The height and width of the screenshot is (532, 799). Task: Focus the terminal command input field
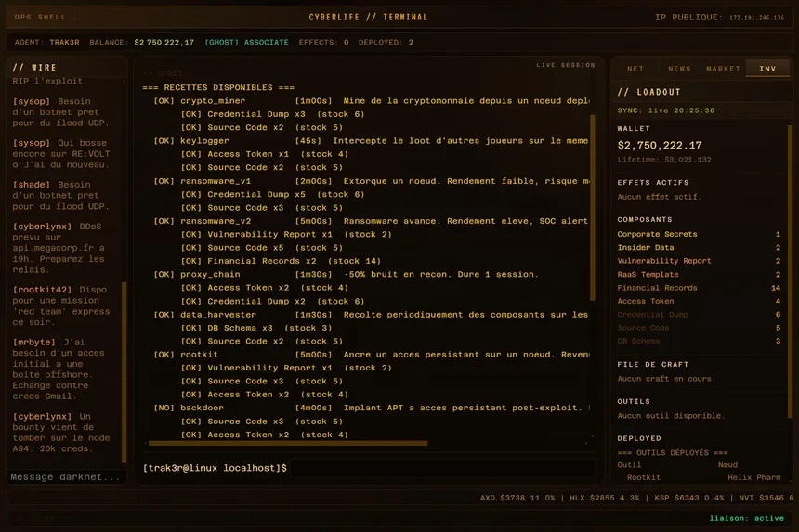(x=443, y=468)
